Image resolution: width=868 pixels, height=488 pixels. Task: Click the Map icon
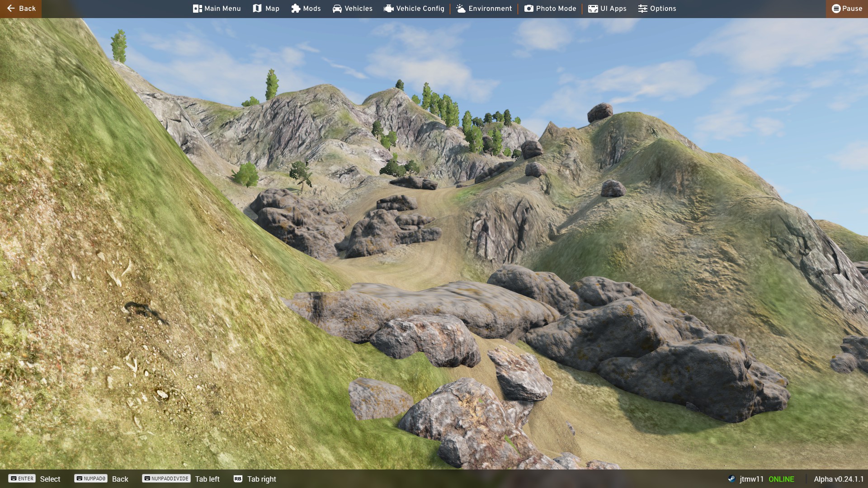click(257, 9)
